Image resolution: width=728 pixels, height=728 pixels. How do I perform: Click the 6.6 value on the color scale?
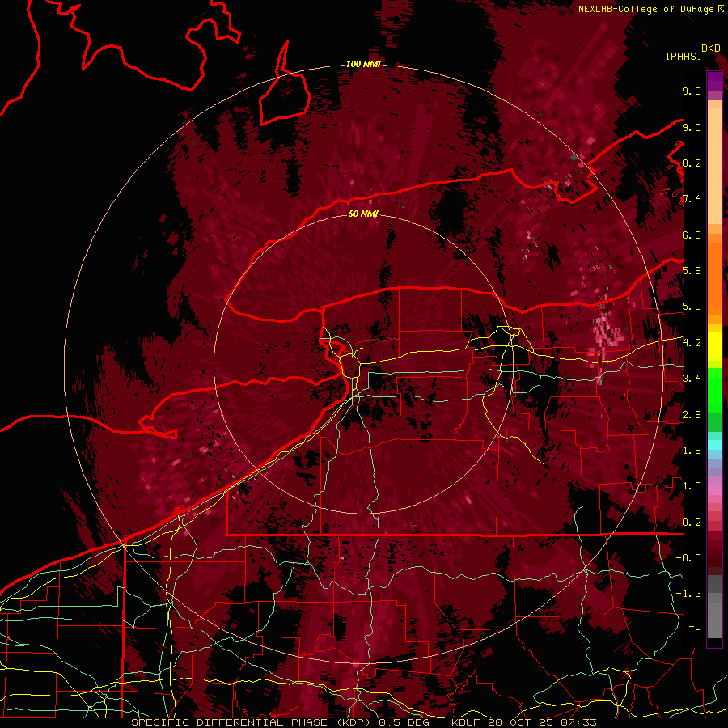click(x=692, y=235)
